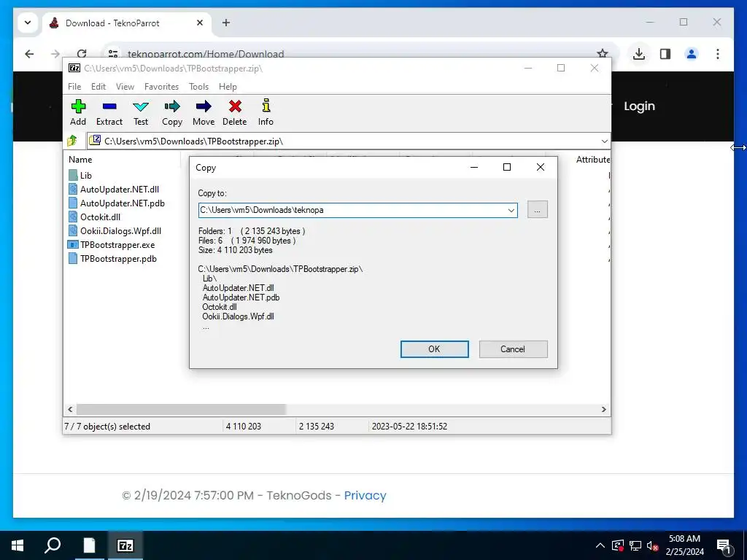Viewport: 747px width, 560px height.
Task: Open notification center in taskbar
Action: click(x=723, y=545)
